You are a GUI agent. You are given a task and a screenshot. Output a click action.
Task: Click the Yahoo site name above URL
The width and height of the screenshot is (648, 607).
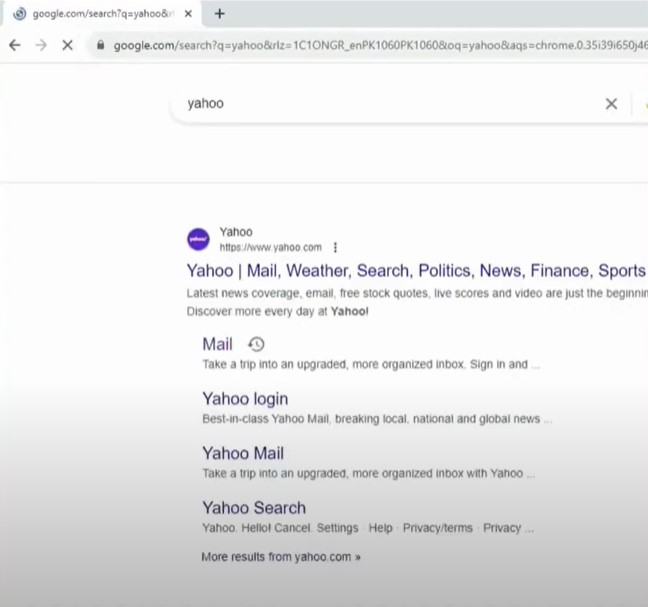(x=236, y=232)
